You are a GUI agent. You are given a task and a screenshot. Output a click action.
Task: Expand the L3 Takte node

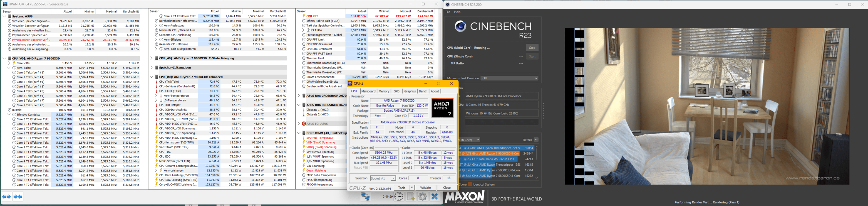pos(304,30)
